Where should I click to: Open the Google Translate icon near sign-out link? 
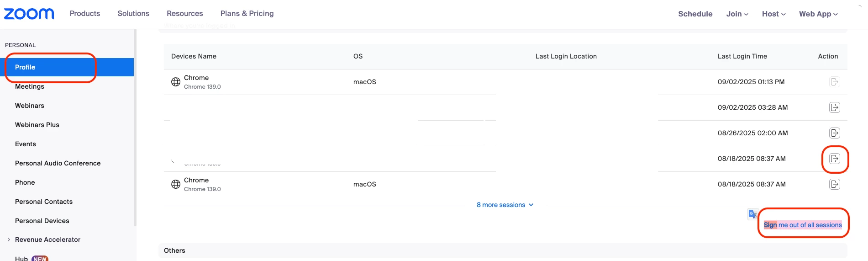[x=752, y=214]
